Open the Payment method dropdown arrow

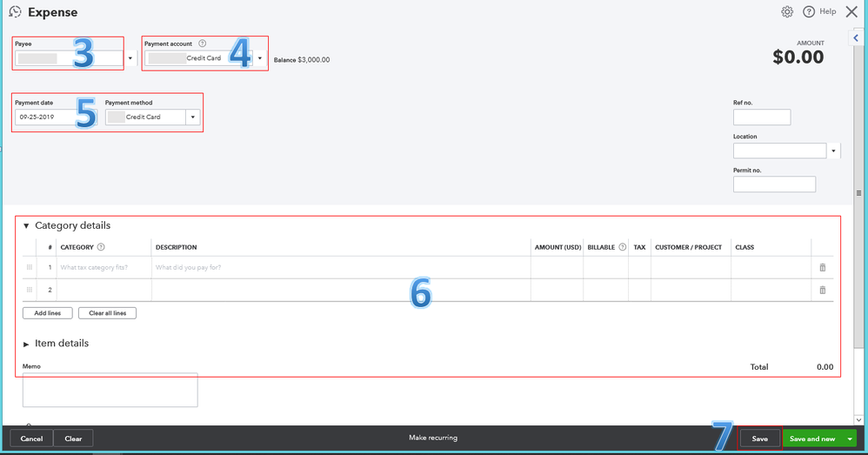tap(192, 117)
